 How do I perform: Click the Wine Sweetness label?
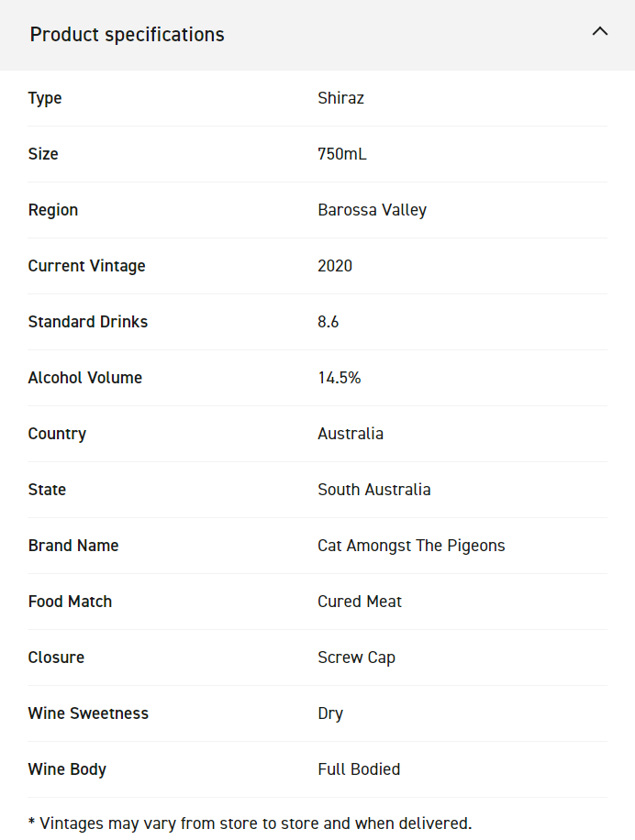tap(88, 713)
